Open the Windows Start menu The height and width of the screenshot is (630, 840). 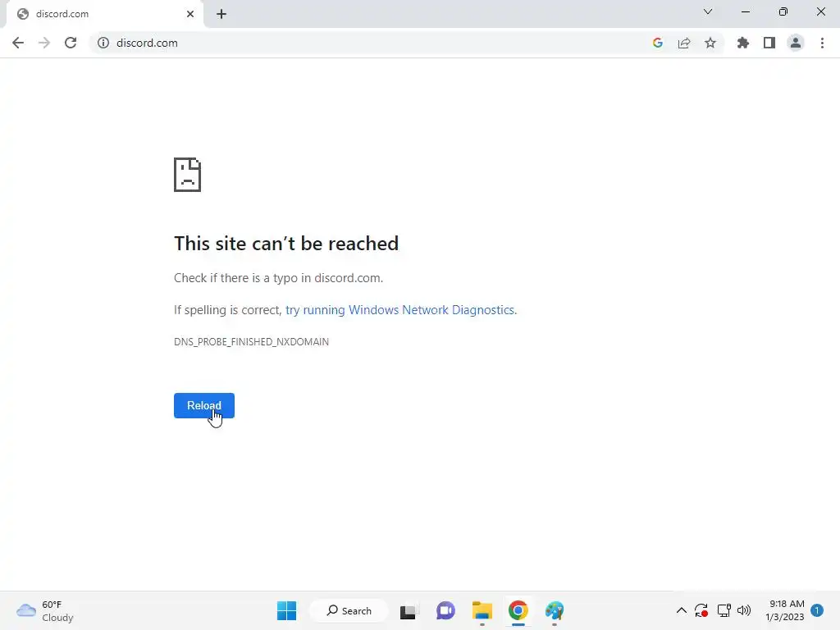point(286,610)
